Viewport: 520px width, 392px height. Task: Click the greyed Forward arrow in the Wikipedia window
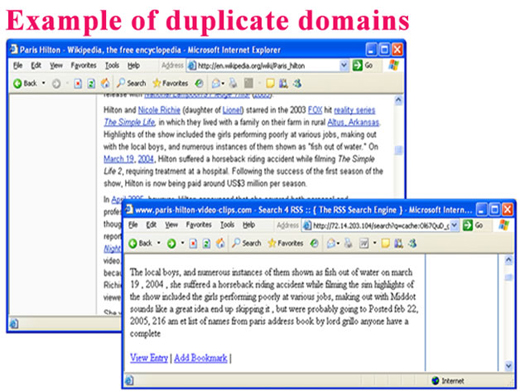(56, 83)
